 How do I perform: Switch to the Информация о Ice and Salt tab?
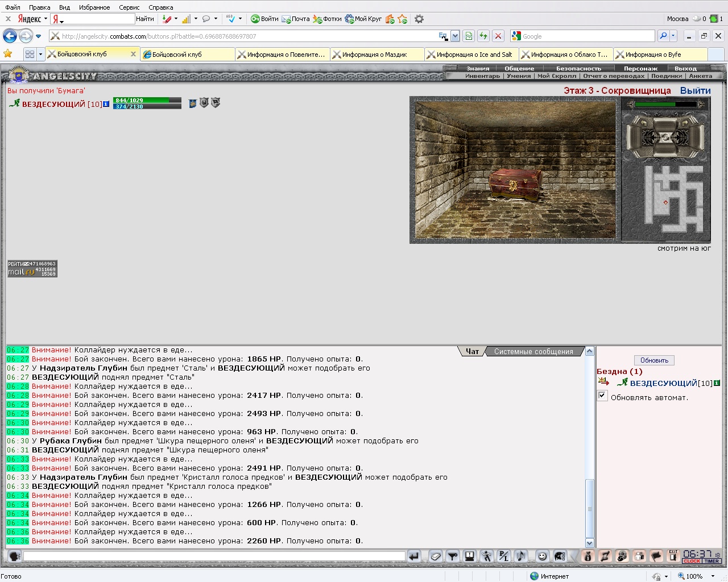pyautogui.click(x=471, y=55)
